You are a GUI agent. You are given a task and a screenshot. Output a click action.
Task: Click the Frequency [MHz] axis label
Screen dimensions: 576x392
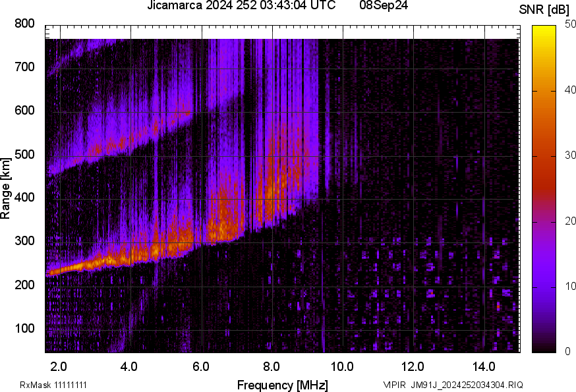(282, 385)
